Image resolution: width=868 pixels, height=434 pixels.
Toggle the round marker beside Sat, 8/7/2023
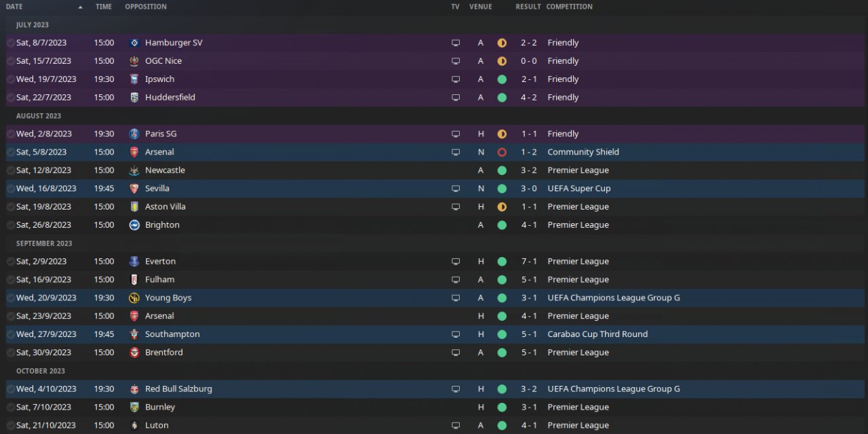point(10,43)
